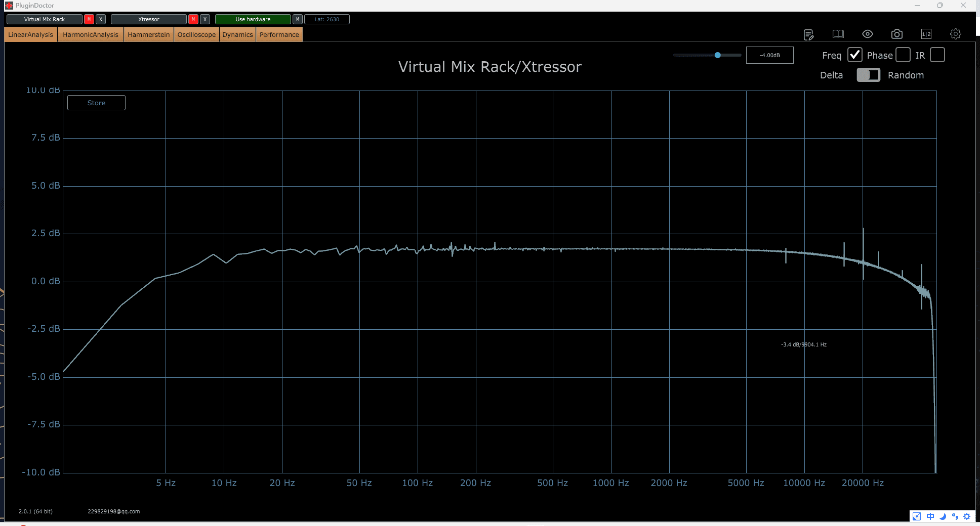Remove Xtressor with its X button
The width and height of the screenshot is (980, 526).
205,19
